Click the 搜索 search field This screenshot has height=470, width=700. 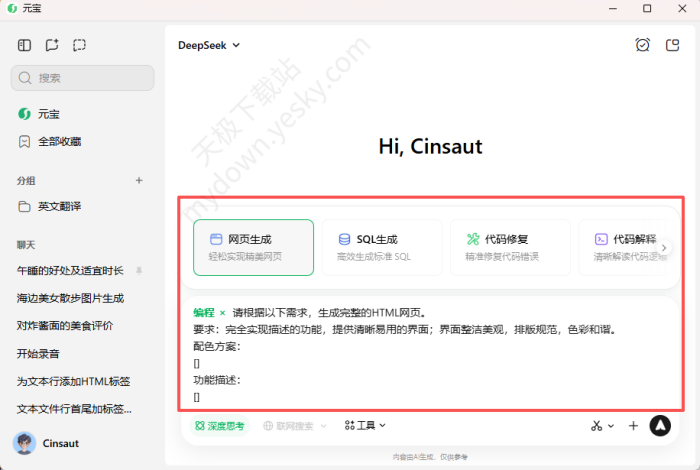click(83, 78)
